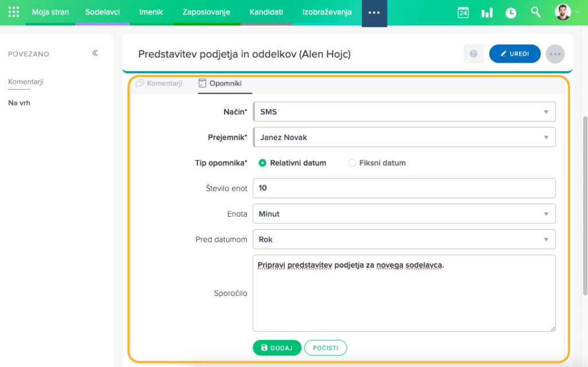This screenshot has width=588, height=367.
Task: Open the calendar icon in top bar
Action: [x=463, y=13]
